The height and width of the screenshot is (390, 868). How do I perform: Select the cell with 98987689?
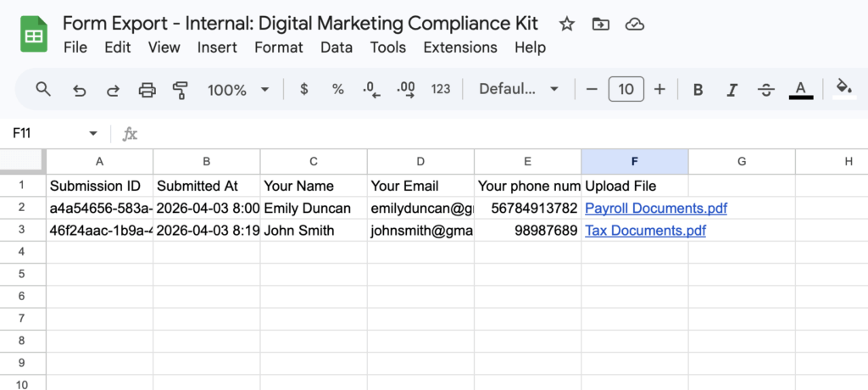[527, 231]
